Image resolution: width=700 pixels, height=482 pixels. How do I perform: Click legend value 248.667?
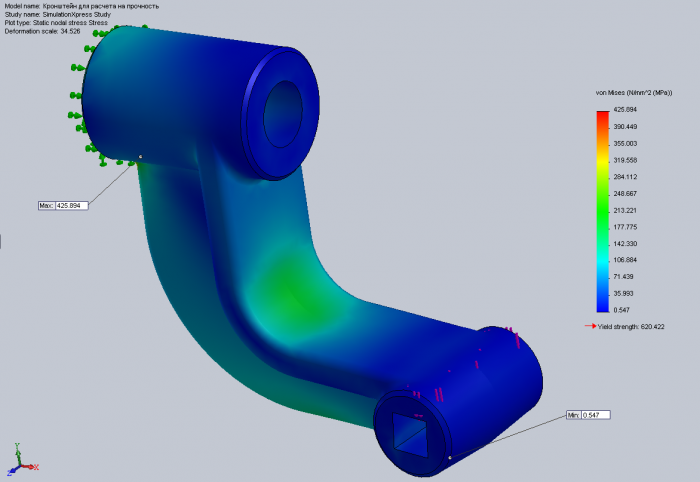tap(625, 194)
